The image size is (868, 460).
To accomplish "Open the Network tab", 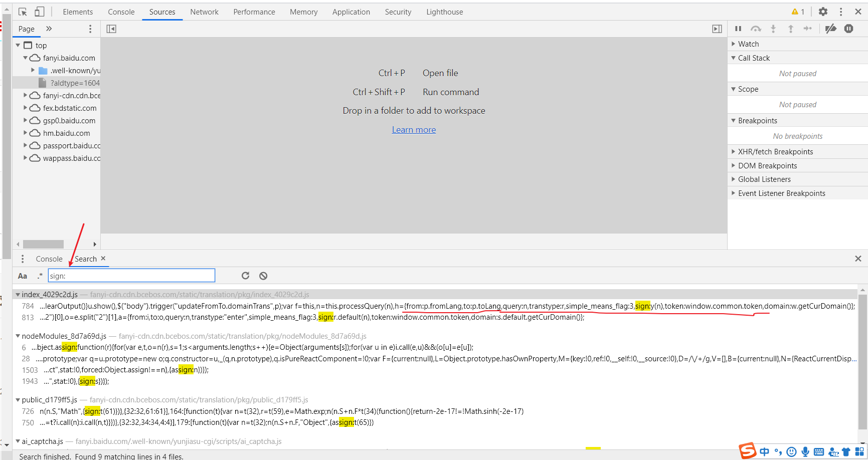I will (204, 12).
